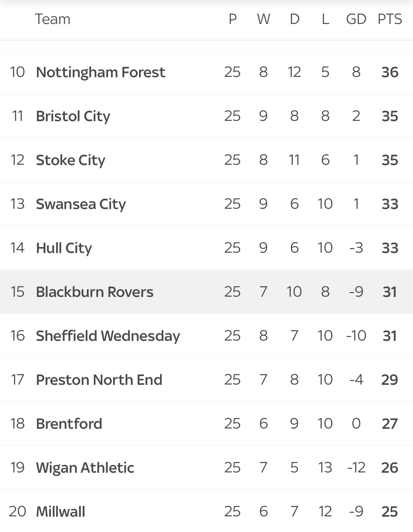
Task: Select the Wigan Athletic team name
Action: click(85, 468)
